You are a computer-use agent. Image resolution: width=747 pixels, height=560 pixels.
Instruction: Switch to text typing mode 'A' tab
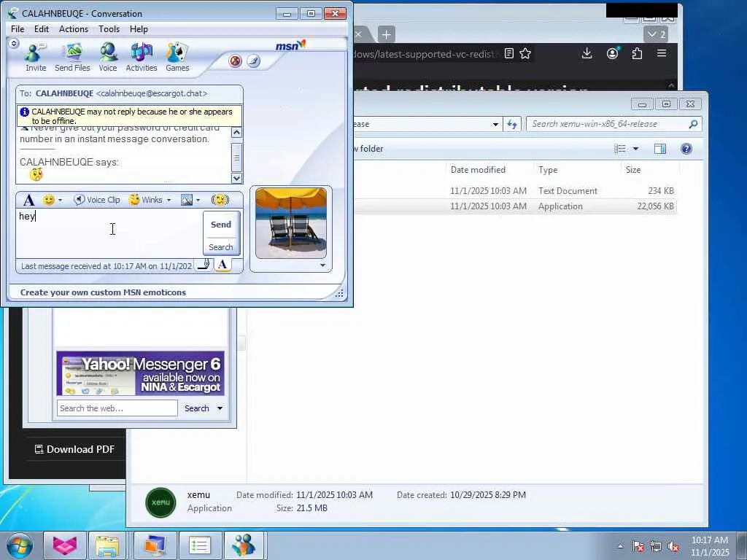point(222,265)
